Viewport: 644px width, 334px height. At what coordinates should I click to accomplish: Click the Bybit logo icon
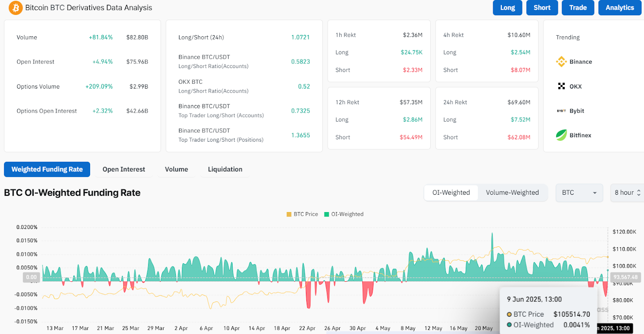pos(561,111)
